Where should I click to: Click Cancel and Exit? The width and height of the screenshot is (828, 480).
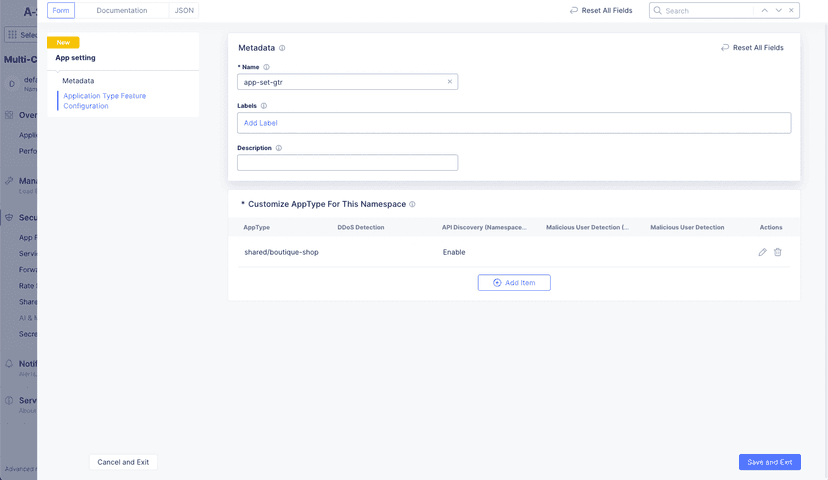[x=123, y=462]
